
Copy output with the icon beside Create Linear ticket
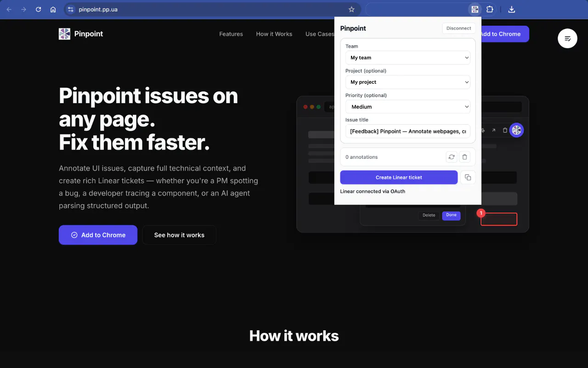tap(468, 178)
